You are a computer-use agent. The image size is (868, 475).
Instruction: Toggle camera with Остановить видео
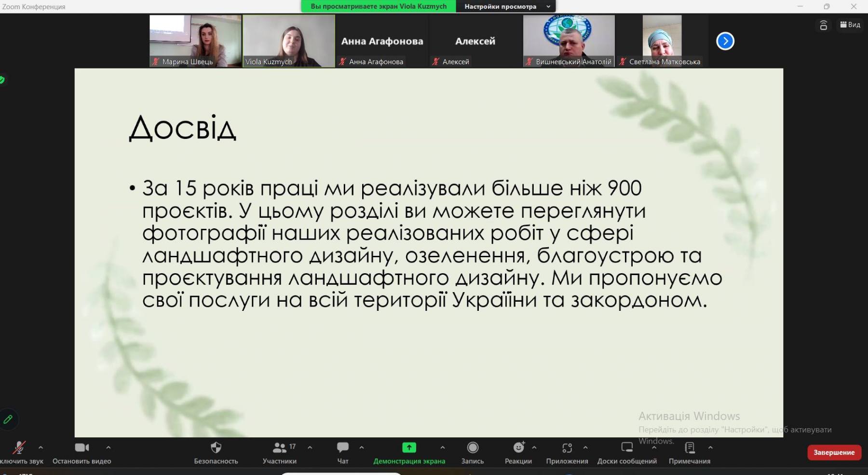coord(81,448)
